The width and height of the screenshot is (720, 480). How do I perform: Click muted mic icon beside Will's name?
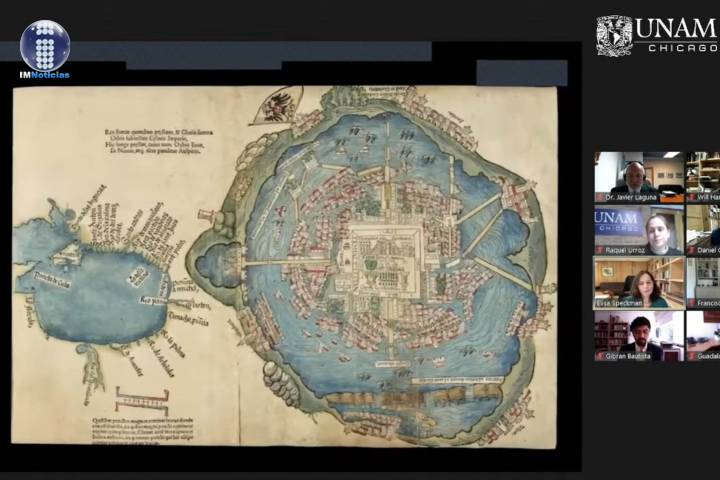tap(692, 198)
